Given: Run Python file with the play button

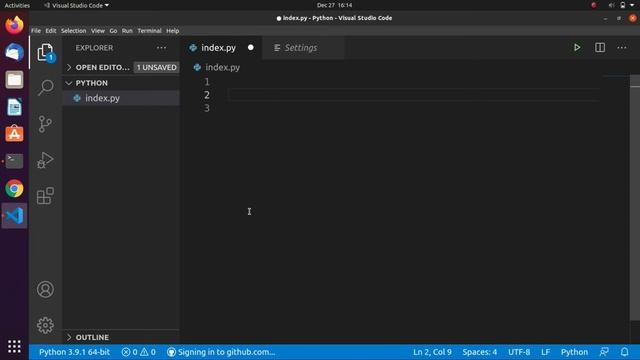Looking at the screenshot, I should (577, 48).
